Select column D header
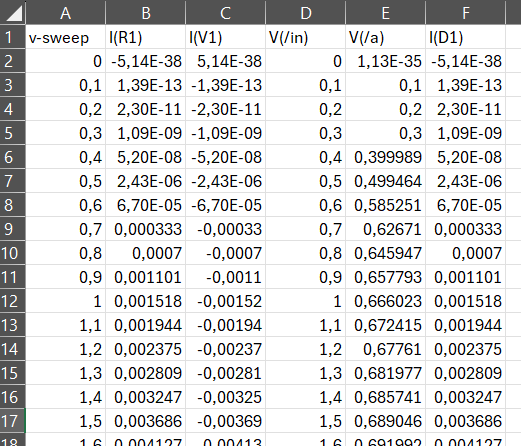 pyautogui.click(x=306, y=12)
